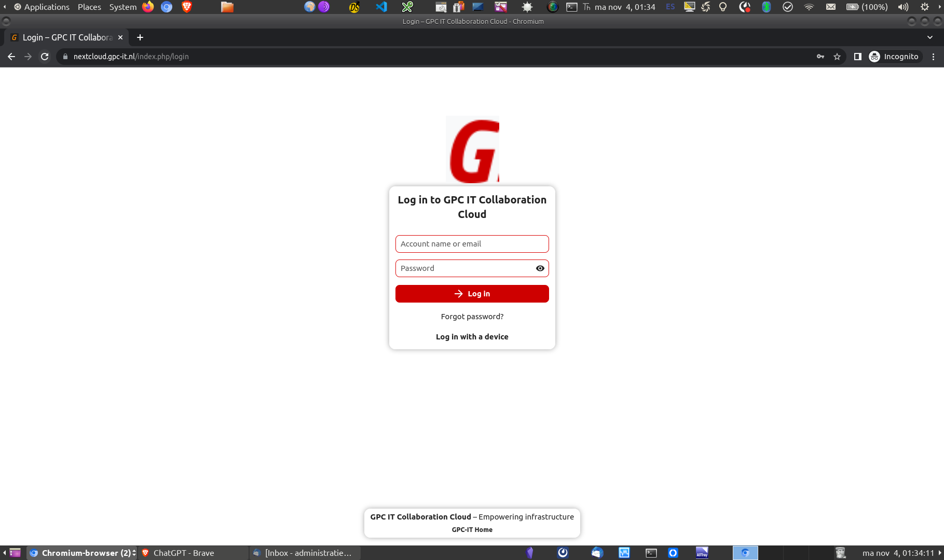Open a new tab with the plus button
944x560 pixels.
(x=140, y=37)
